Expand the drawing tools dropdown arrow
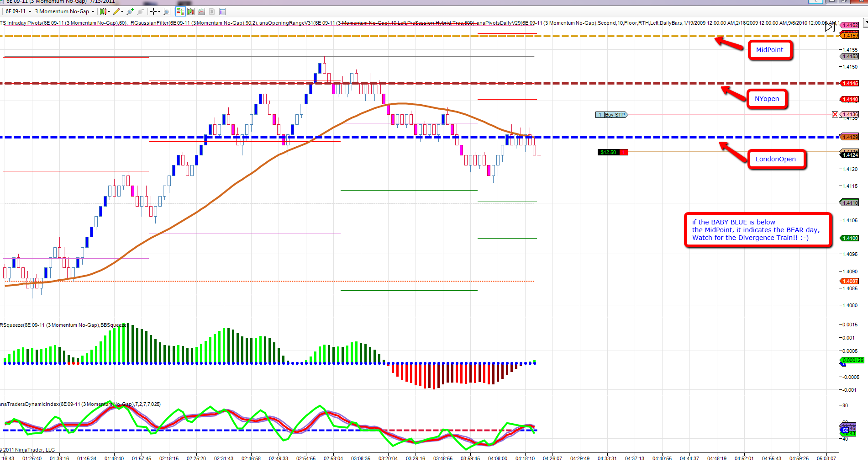This screenshot has width=868, height=463. pyautogui.click(x=122, y=11)
